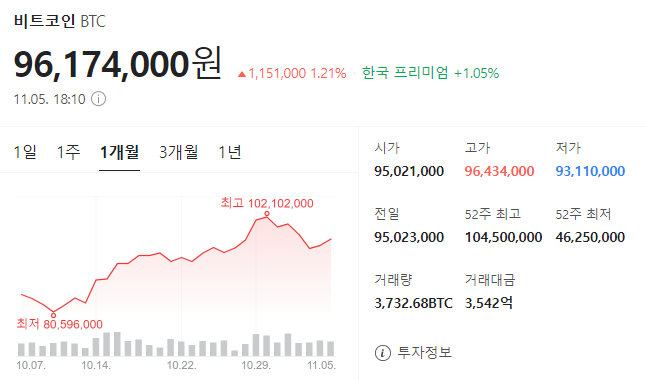Switch to the 3개월 chart tab
Screen dimensions: 645x380
coord(179,152)
